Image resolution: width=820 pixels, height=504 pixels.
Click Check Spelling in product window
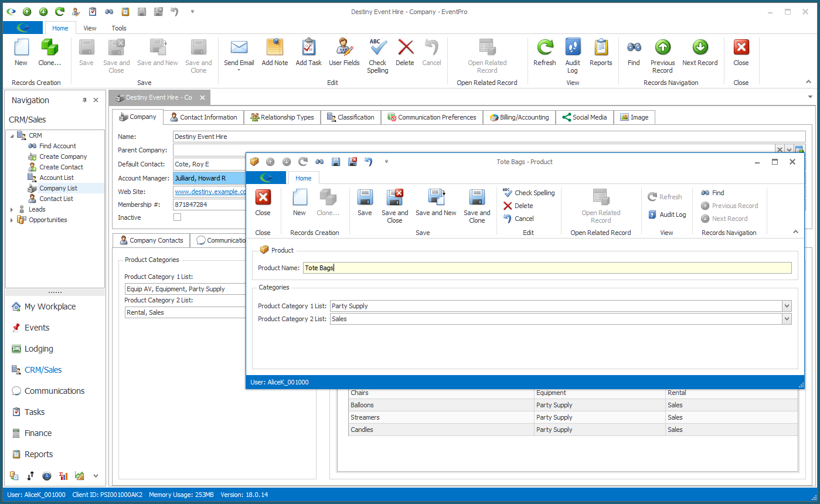click(529, 193)
